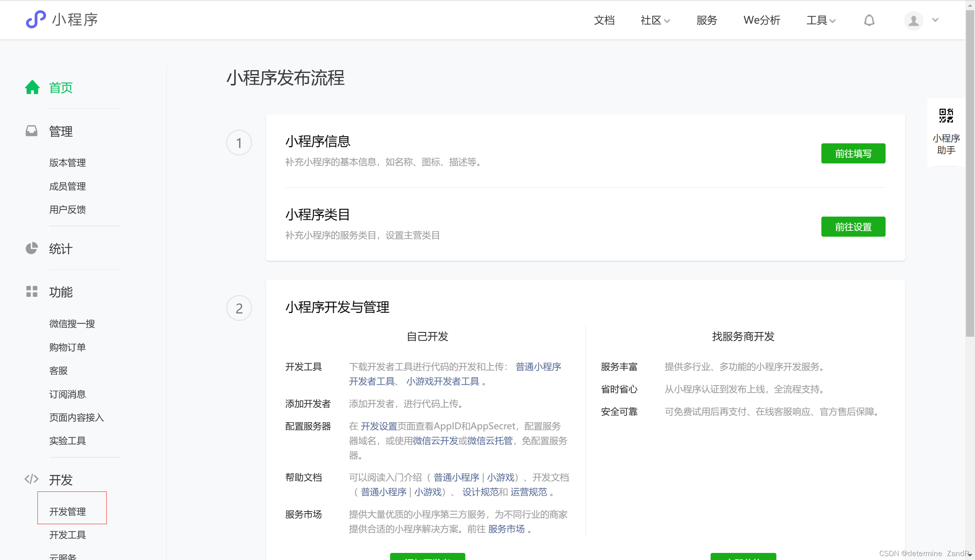Click the 小程序 logo icon
975x560 pixels.
point(36,19)
